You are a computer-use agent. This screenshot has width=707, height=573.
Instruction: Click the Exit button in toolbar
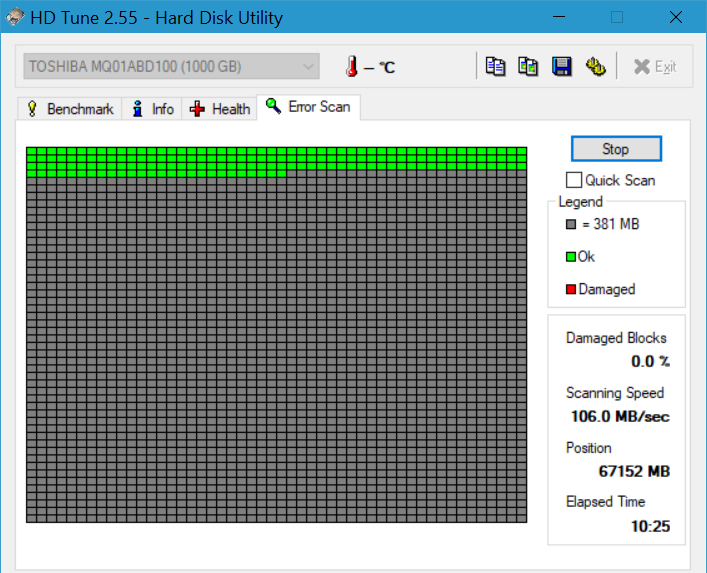[655, 67]
